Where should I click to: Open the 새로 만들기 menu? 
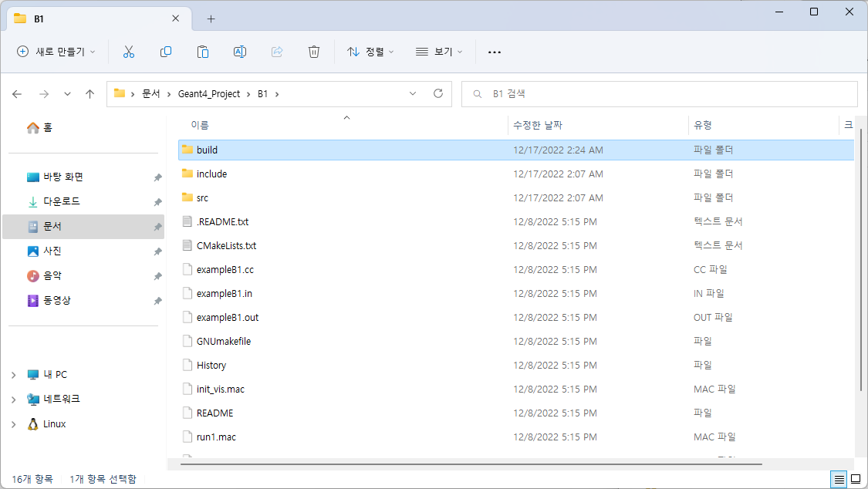(x=56, y=52)
